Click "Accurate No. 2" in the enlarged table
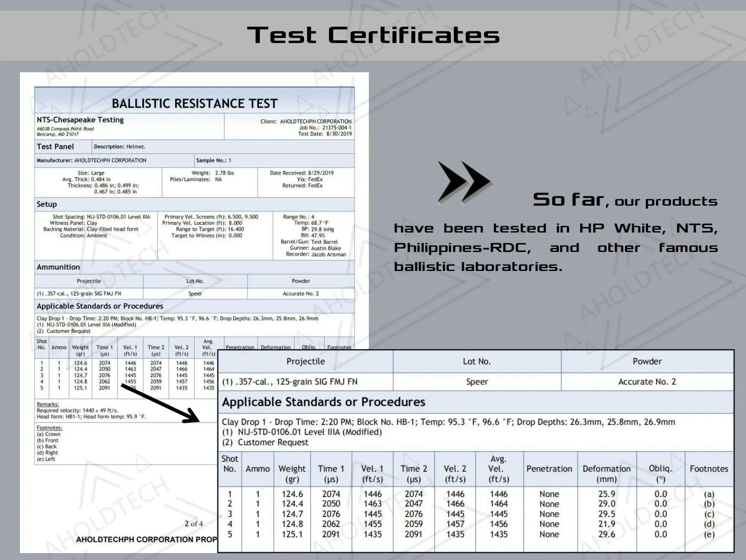The height and width of the screenshot is (560, 746). click(x=647, y=382)
